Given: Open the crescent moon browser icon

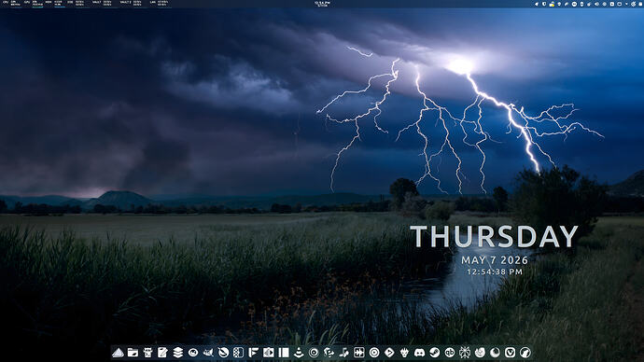Looking at the screenshot, I should point(495,353).
